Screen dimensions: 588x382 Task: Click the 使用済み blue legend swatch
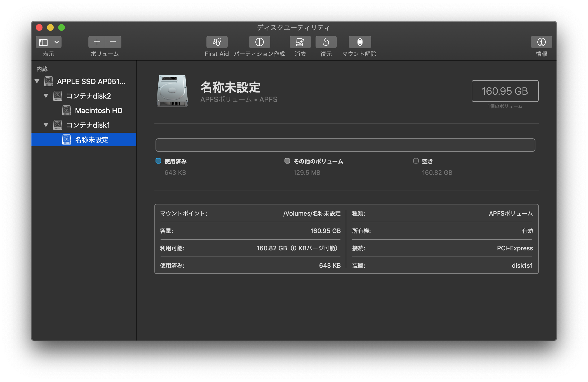click(x=158, y=161)
